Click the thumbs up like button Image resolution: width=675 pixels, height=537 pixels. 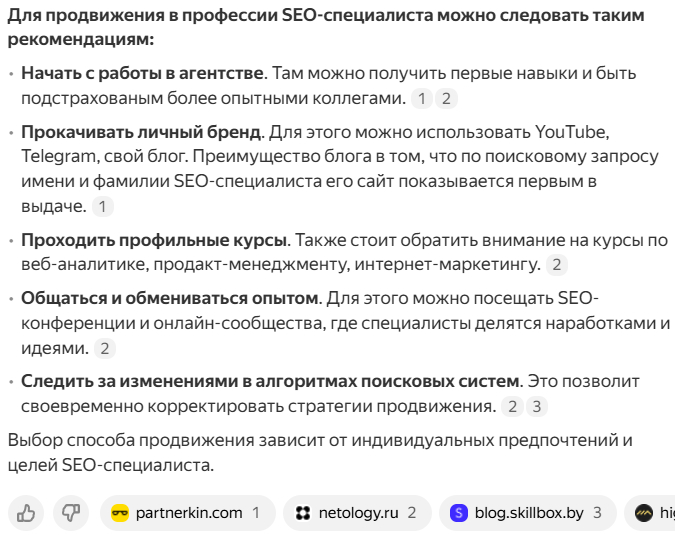(26, 513)
